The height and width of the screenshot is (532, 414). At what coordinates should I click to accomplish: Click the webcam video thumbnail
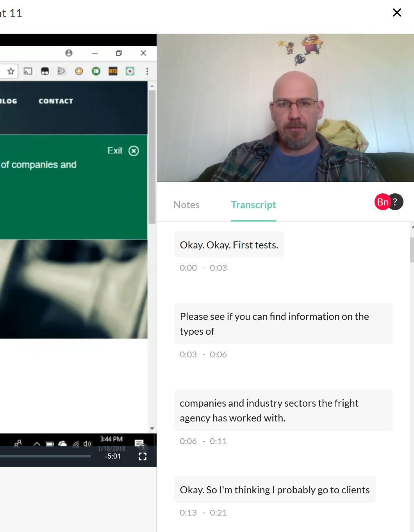285,108
